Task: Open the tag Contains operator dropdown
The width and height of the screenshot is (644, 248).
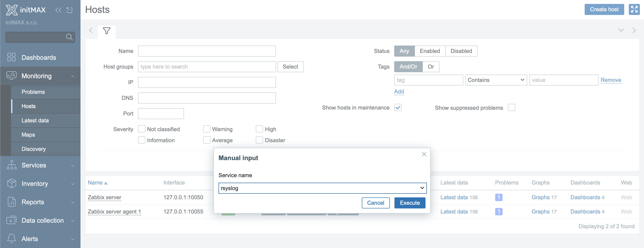Action: click(x=496, y=80)
